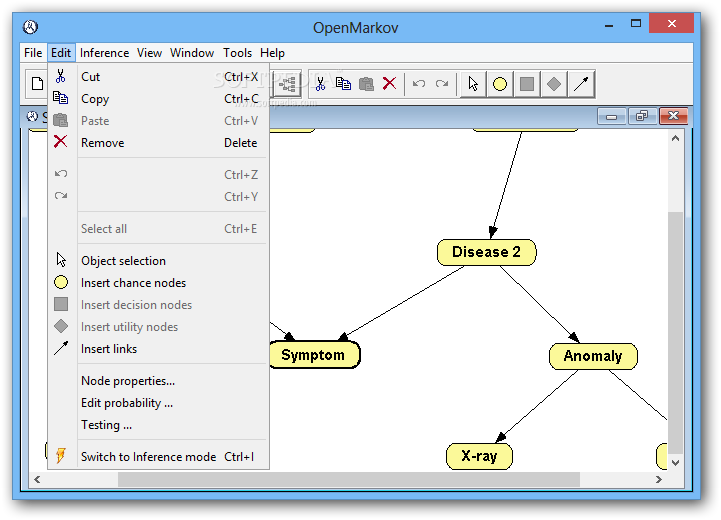
Task: Click the Cut scissors icon in toolbar
Action: pyautogui.click(x=320, y=84)
